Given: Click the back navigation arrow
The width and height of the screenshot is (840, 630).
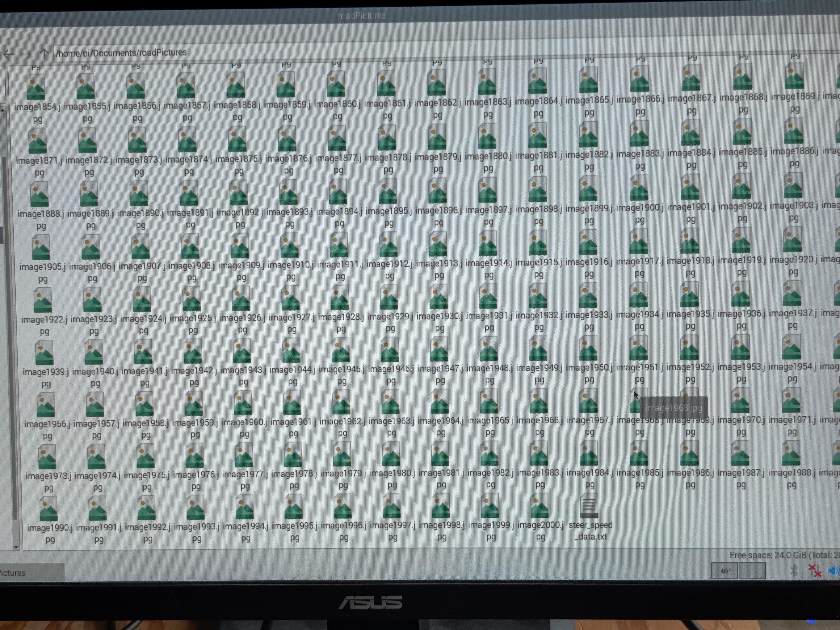Looking at the screenshot, I should pos(8,54).
